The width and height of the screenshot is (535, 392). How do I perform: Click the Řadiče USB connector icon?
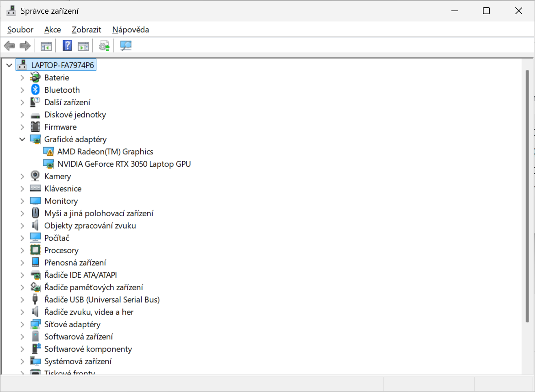coord(35,299)
